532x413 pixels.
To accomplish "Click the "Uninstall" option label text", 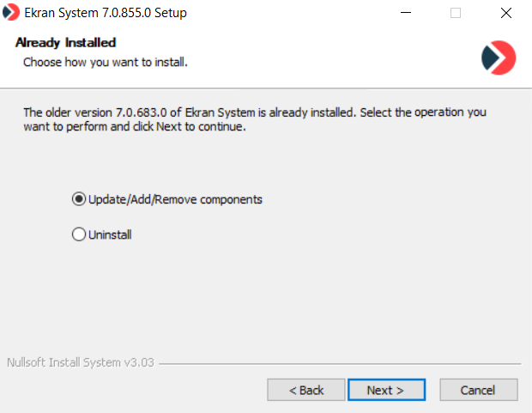I will click(110, 234).
